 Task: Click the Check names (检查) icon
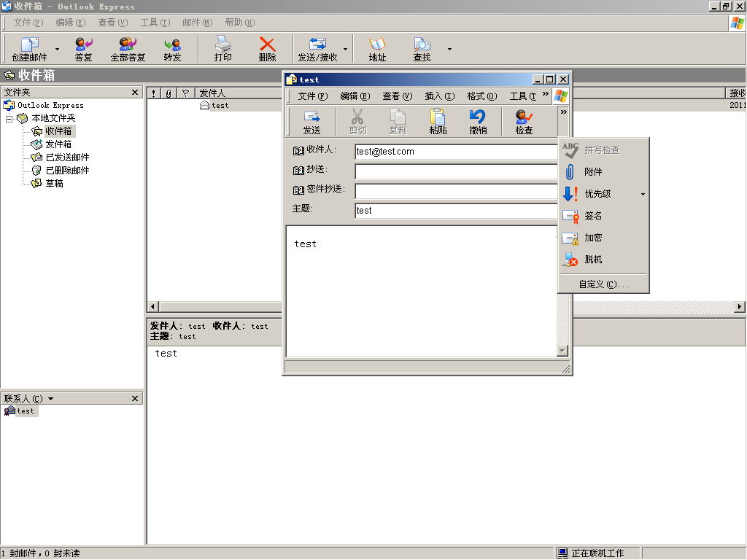coord(524,122)
